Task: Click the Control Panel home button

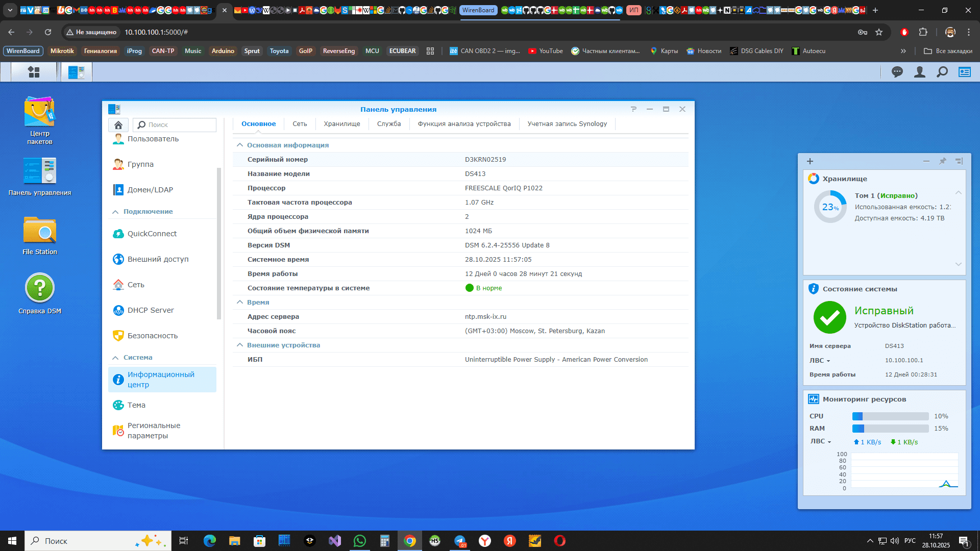Action: 118,125
